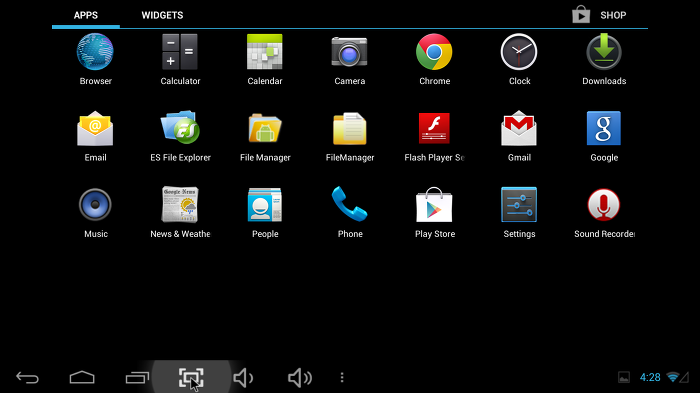Screen dimensions: 700x393
Task: Switch to the APPS tab
Action: [x=86, y=15]
